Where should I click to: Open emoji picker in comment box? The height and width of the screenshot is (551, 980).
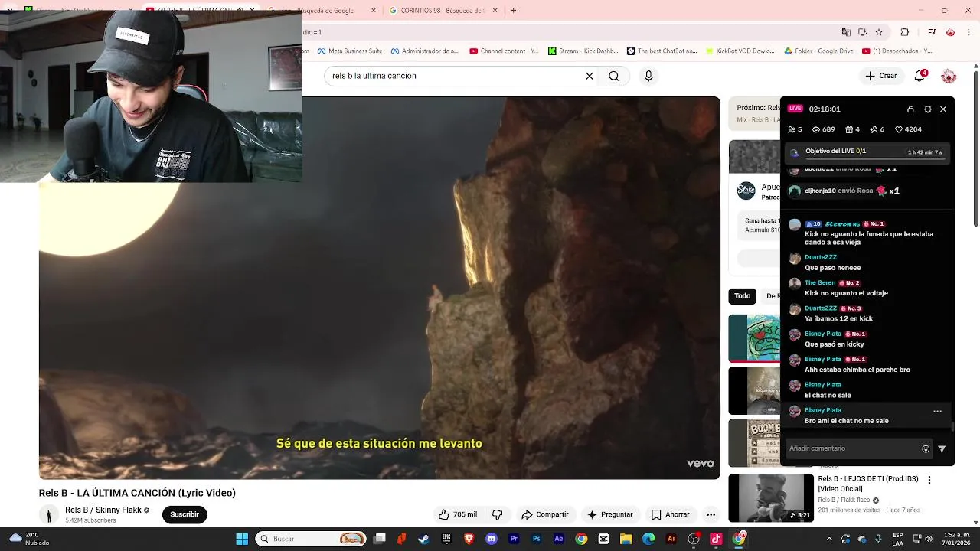(926, 449)
